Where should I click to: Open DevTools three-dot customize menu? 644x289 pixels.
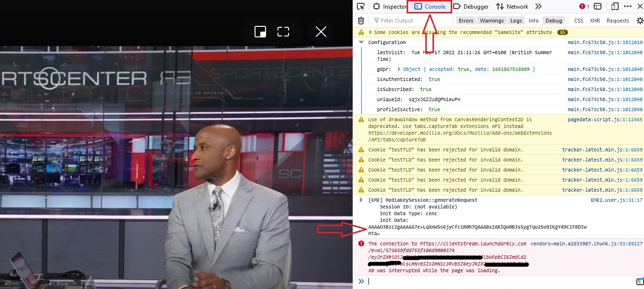coord(628,6)
